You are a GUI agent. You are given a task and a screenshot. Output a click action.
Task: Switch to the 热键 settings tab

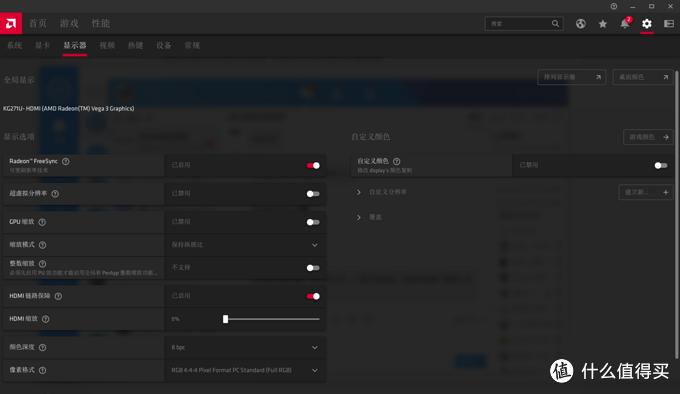[135, 45]
